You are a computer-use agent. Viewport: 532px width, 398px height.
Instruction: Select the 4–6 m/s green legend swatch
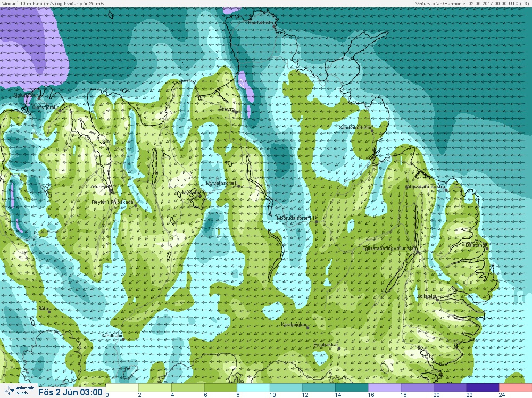188,387
